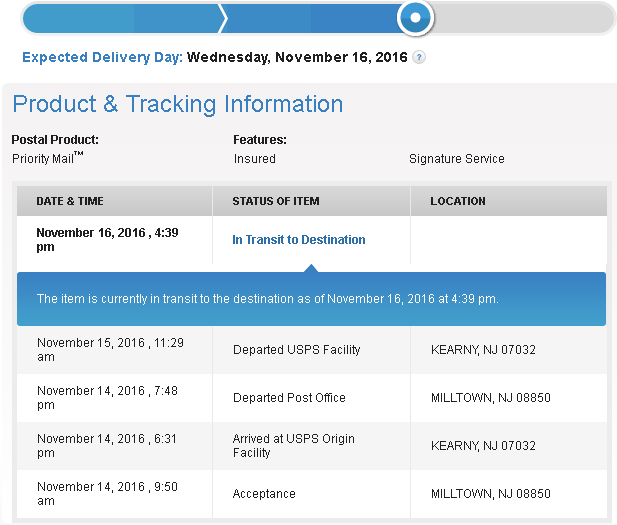Click the STATUS OF ITEM column header
This screenshot has height=525, width=617.
275,201
